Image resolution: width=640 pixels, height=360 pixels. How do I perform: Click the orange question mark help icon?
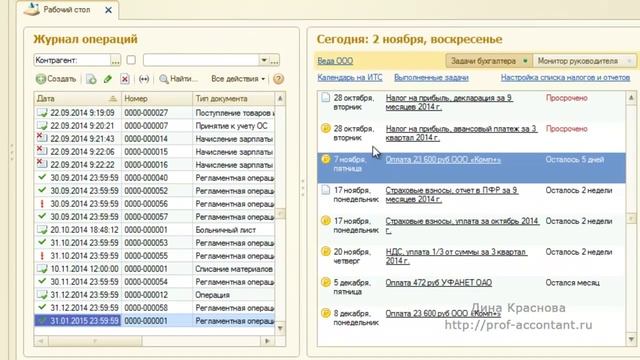[x=278, y=79]
